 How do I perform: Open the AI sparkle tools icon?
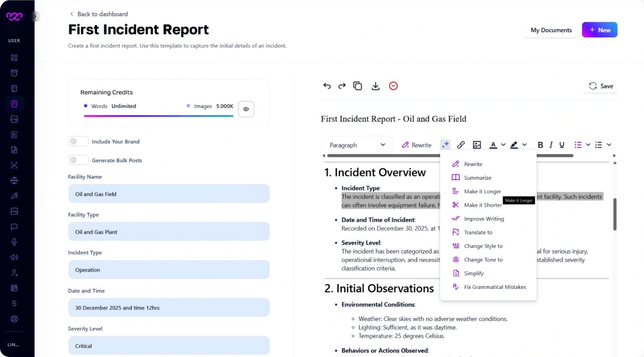click(x=445, y=145)
